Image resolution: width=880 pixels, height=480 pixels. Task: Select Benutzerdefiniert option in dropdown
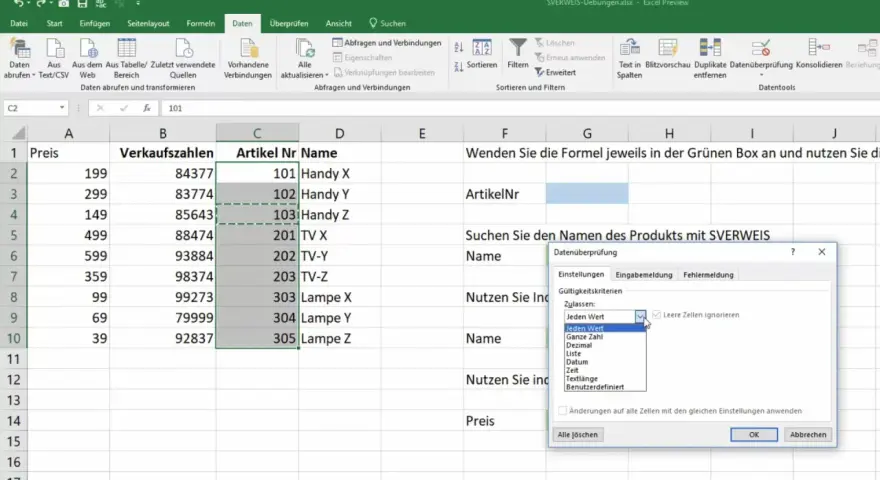(x=605, y=387)
